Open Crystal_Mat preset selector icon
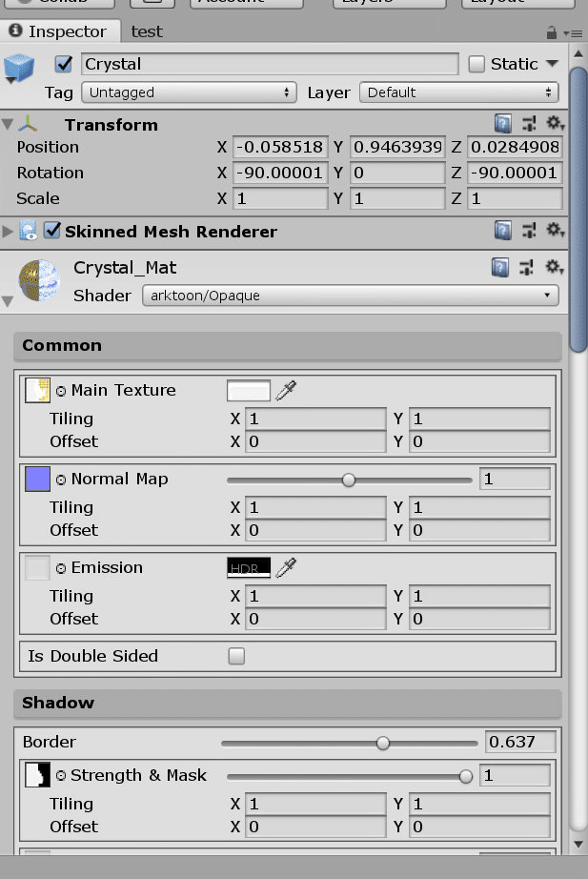This screenshot has width=588, height=879. tap(526, 267)
